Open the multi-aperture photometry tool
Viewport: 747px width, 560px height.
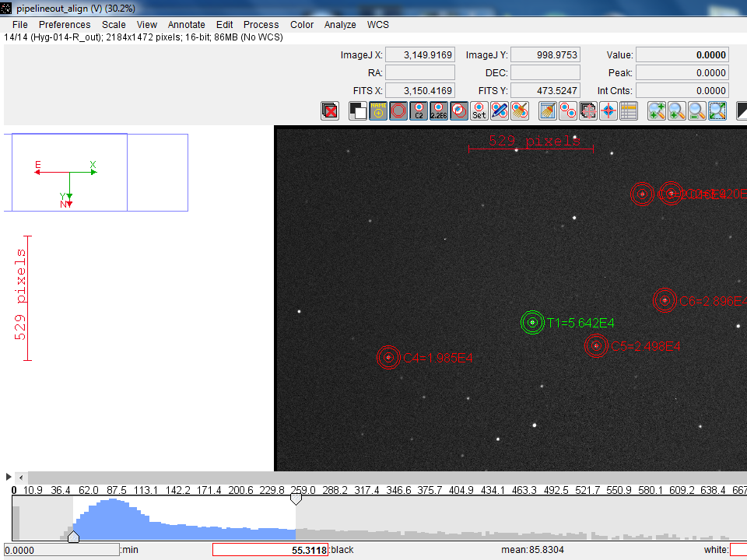point(568,111)
